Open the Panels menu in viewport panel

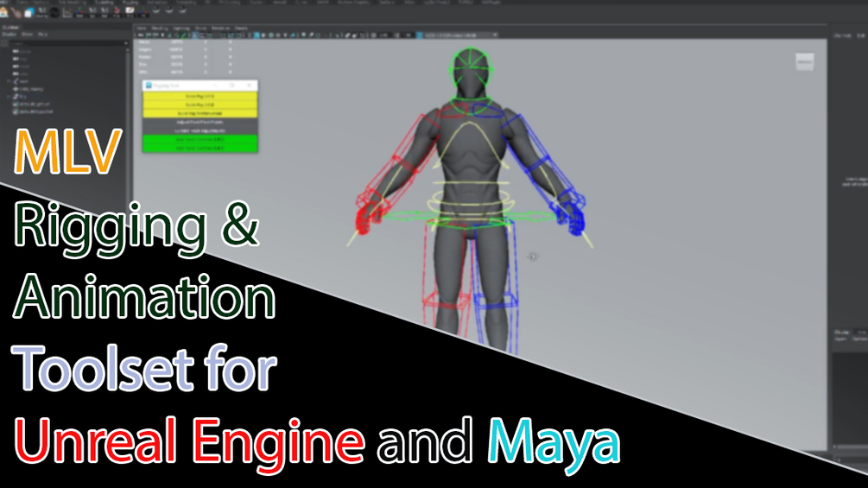pyautogui.click(x=241, y=28)
